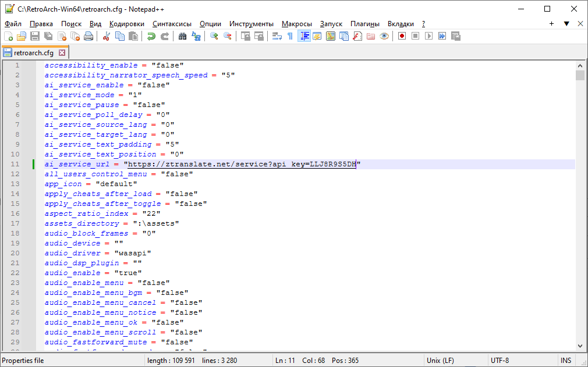Save the current file via toolbar
Viewport: 588px width, 367px height.
35,36
